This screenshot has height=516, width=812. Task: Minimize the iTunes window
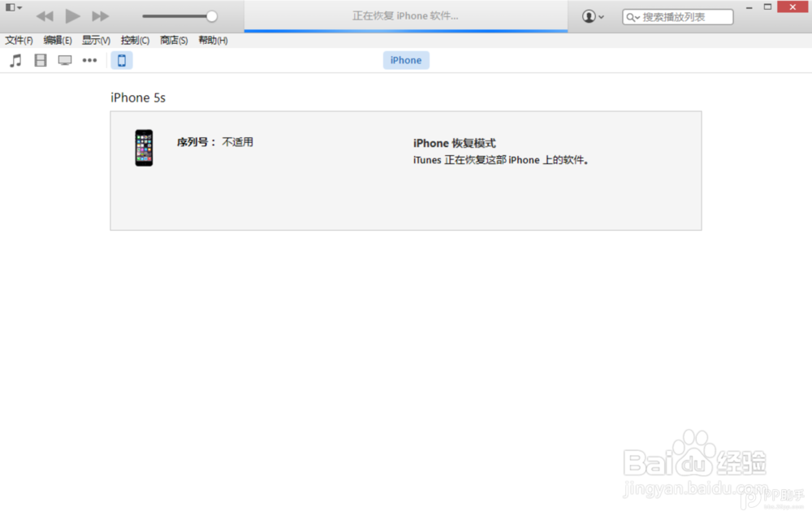coord(749,7)
